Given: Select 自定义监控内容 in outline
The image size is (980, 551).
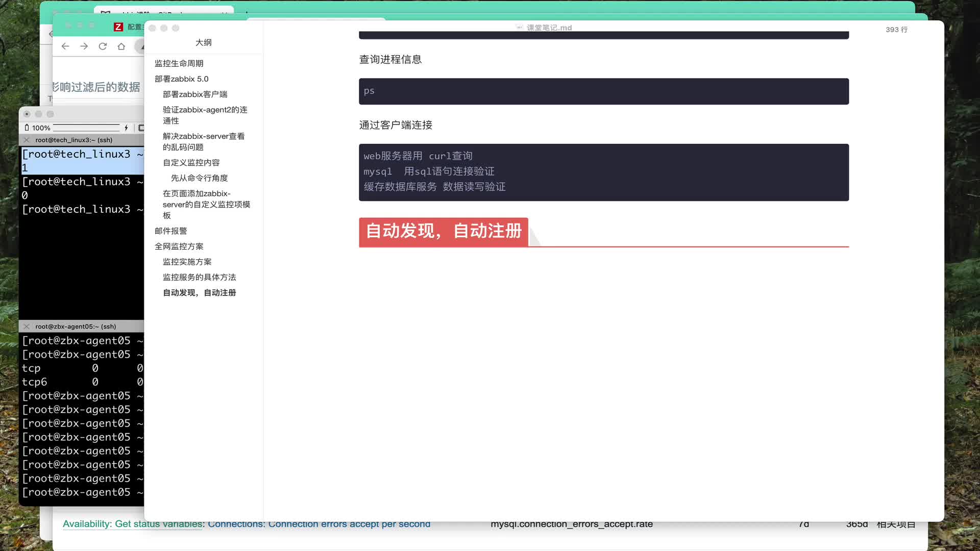Looking at the screenshot, I should pyautogui.click(x=191, y=163).
